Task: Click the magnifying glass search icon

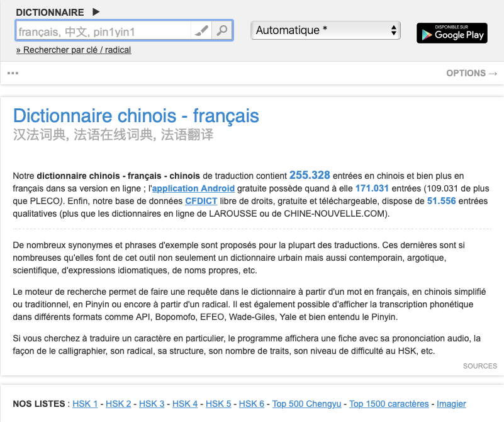Action: [x=222, y=31]
